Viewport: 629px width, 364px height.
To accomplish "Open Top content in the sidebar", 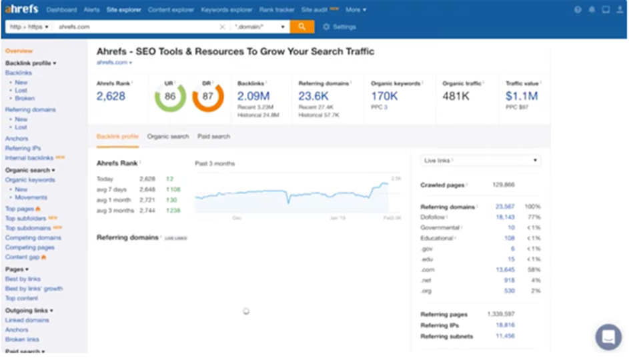I will click(21, 298).
